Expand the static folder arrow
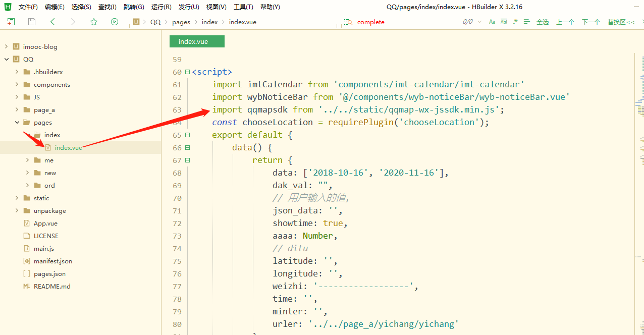 17,198
